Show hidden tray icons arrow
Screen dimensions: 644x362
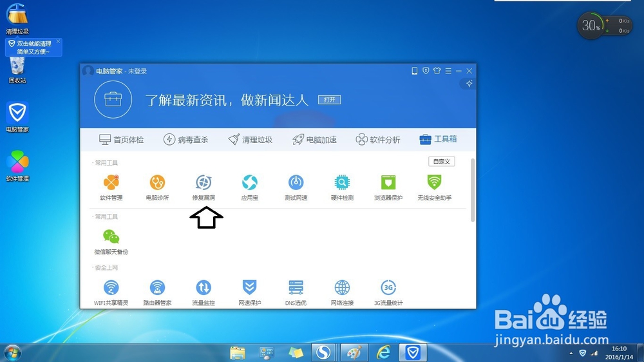(571, 354)
